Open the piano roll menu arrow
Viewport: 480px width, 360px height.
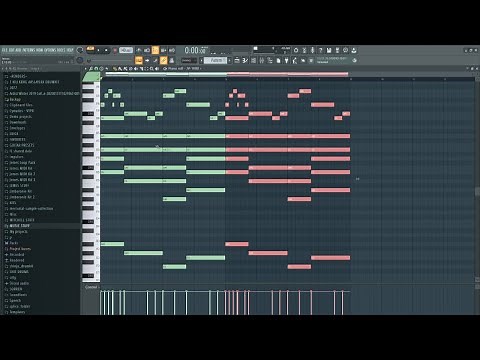86,68
